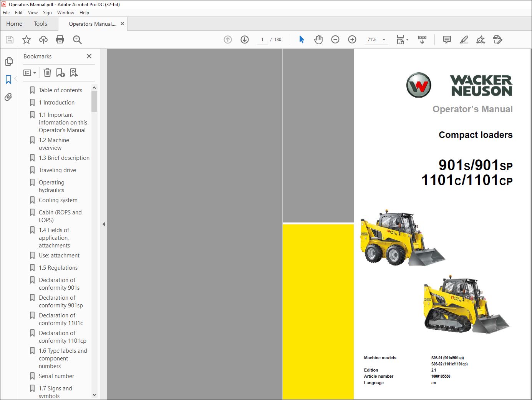Print the document with printer icon
Screen dimensions: 532x400
60,40
